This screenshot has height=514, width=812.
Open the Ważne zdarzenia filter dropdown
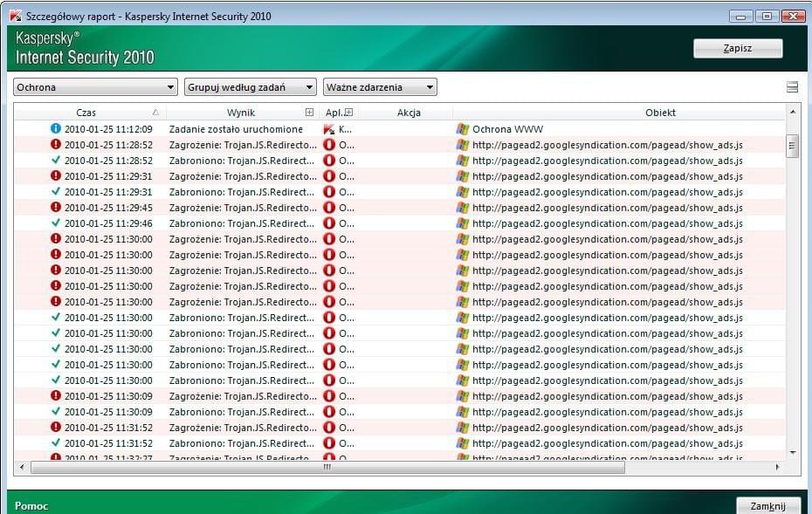(380, 87)
